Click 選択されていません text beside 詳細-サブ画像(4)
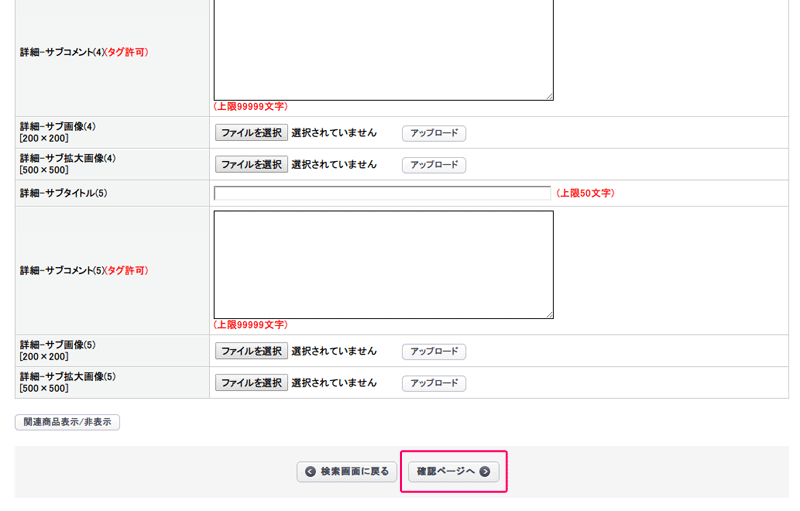This screenshot has height=511, width=800. 334,133
